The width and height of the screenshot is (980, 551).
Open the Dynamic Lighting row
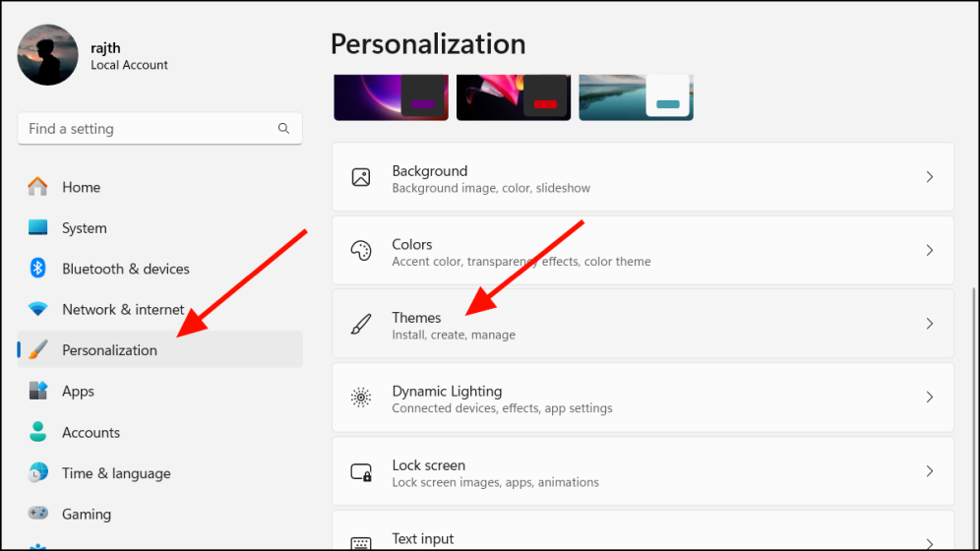click(643, 398)
